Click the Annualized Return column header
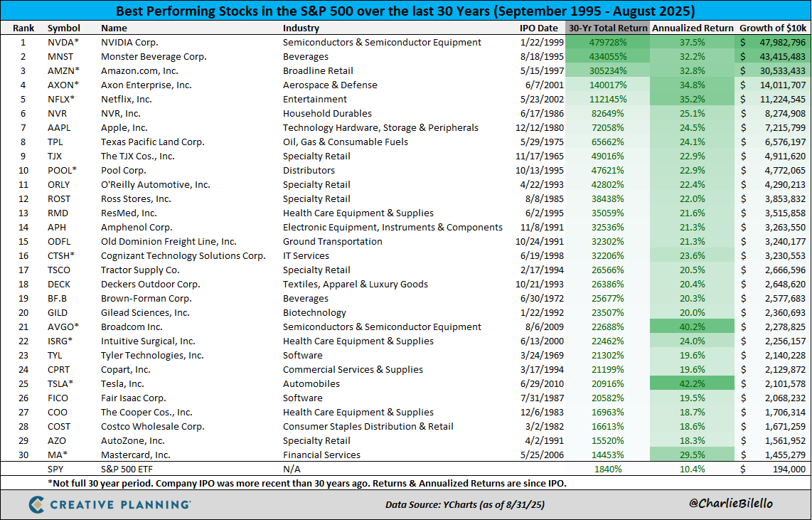Viewport: 812px width, 520px height. [x=693, y=28]
